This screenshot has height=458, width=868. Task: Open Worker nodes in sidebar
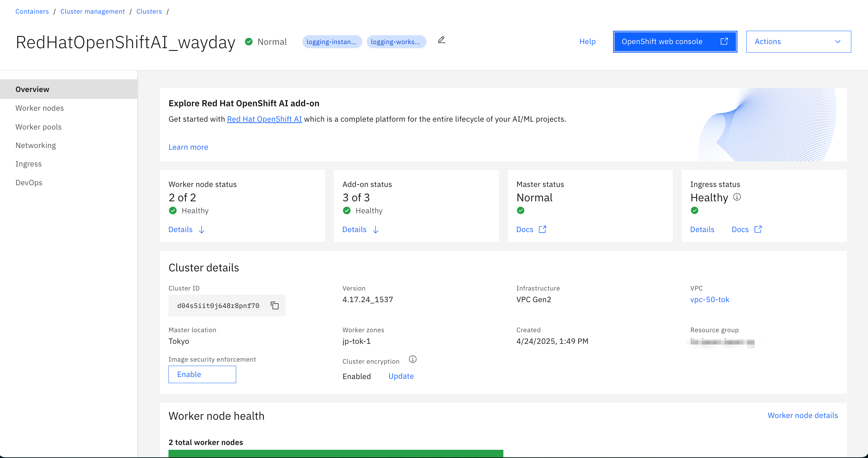[x=40, y=108]
